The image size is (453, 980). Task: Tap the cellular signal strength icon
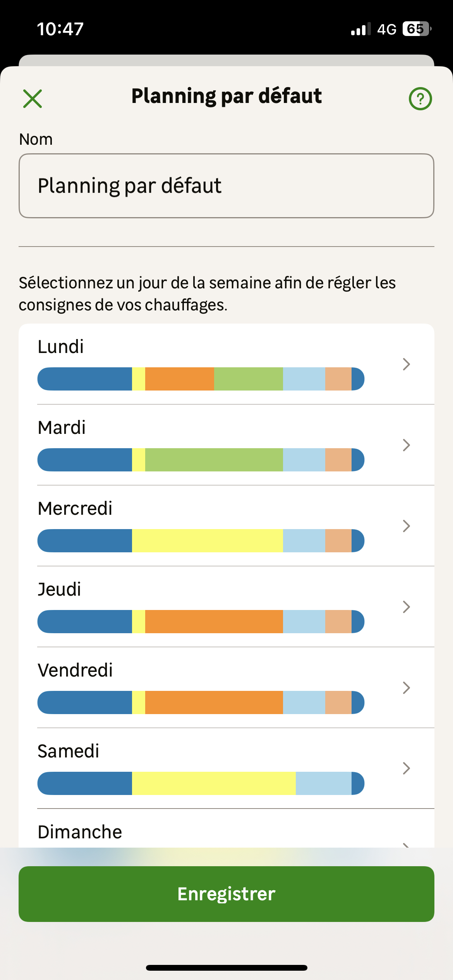click(x=360, y=29)
